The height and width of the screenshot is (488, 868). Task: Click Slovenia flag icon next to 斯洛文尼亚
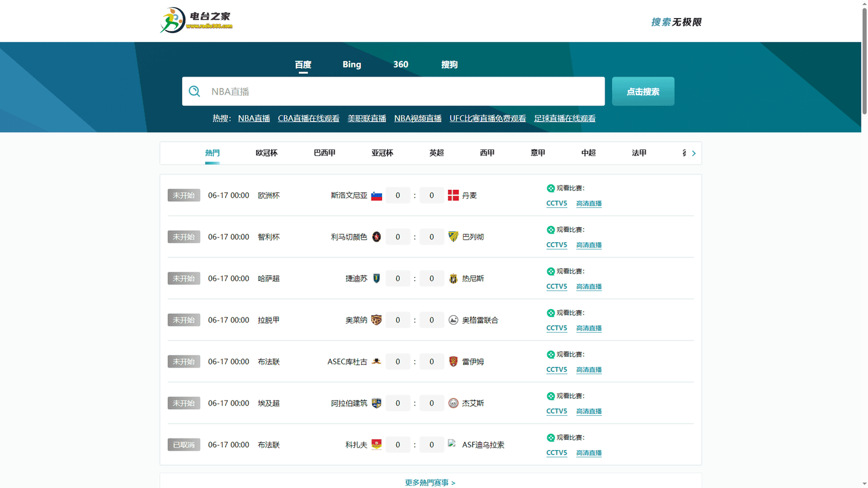point(377,196)
